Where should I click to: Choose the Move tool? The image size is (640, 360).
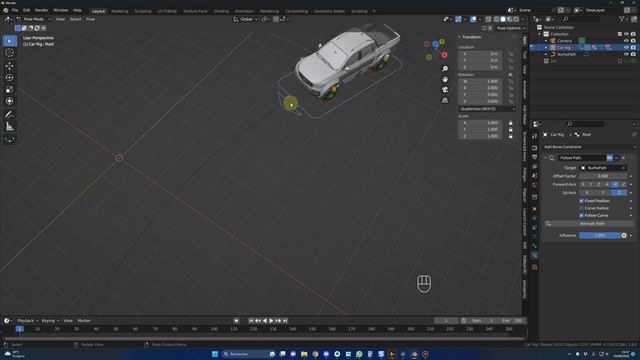pyautogui.click(x=10, y=66)
